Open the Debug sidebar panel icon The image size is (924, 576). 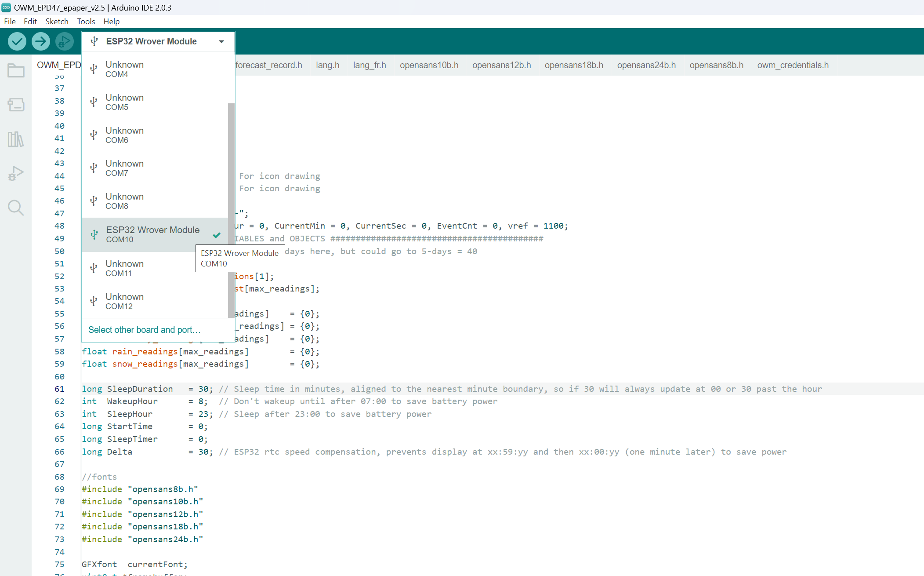[x=16, y=173]
